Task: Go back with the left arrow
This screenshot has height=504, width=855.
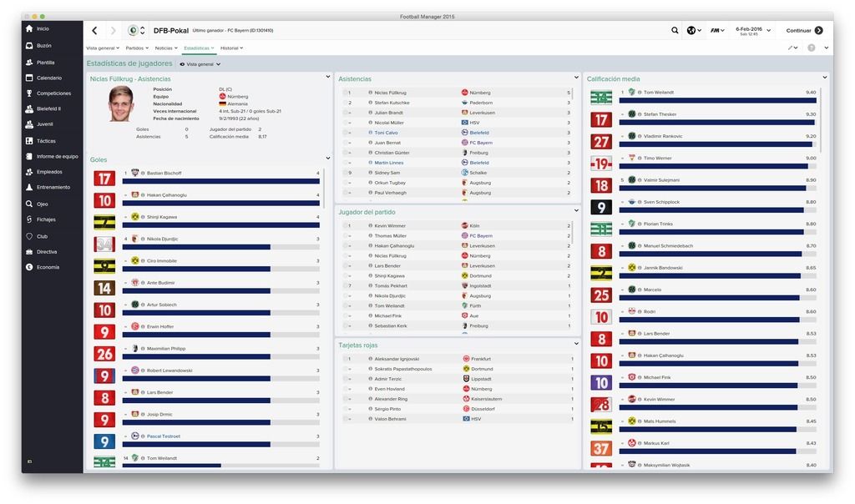Action: point(94,31)
